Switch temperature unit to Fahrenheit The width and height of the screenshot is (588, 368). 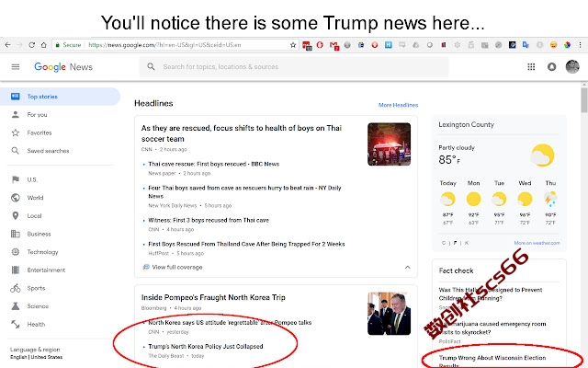[455, 243]
